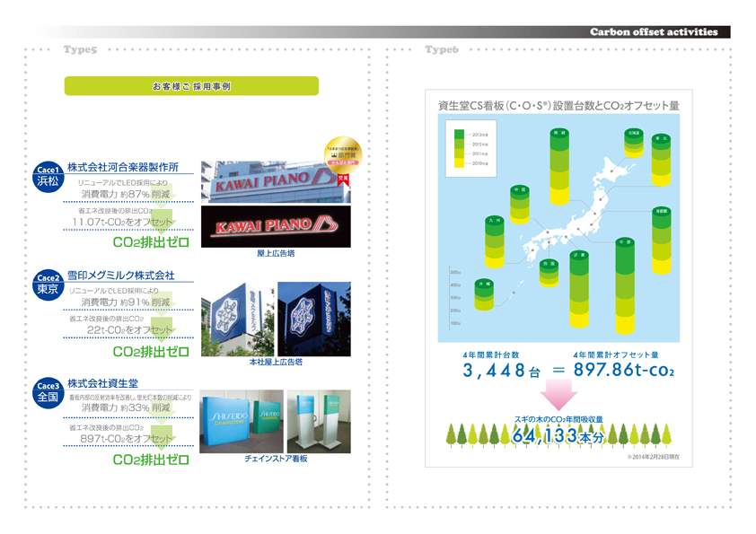Click the gold 部門賞 award medallion
The image size is (756, 534).
(x=342, y=155)
